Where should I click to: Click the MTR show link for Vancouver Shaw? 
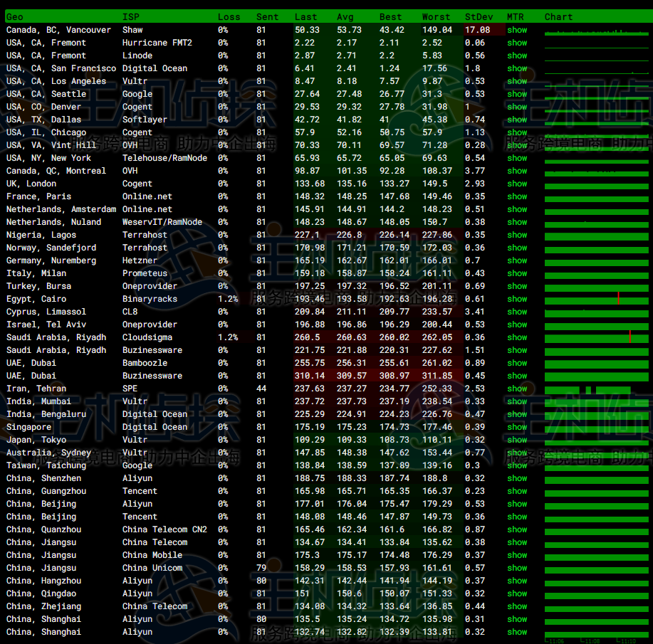tap(517, 30)
